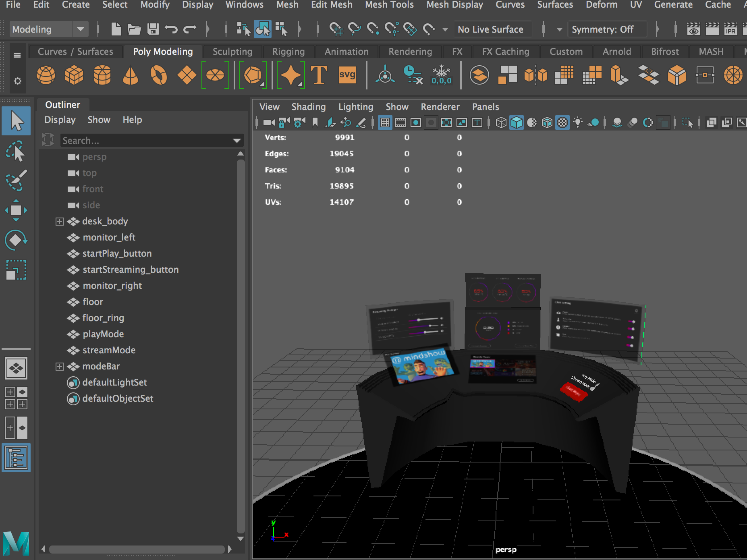Create a polygon cube from shelf
The width and height of the screenshot is (747, 560).
click(x=74, y=75)
